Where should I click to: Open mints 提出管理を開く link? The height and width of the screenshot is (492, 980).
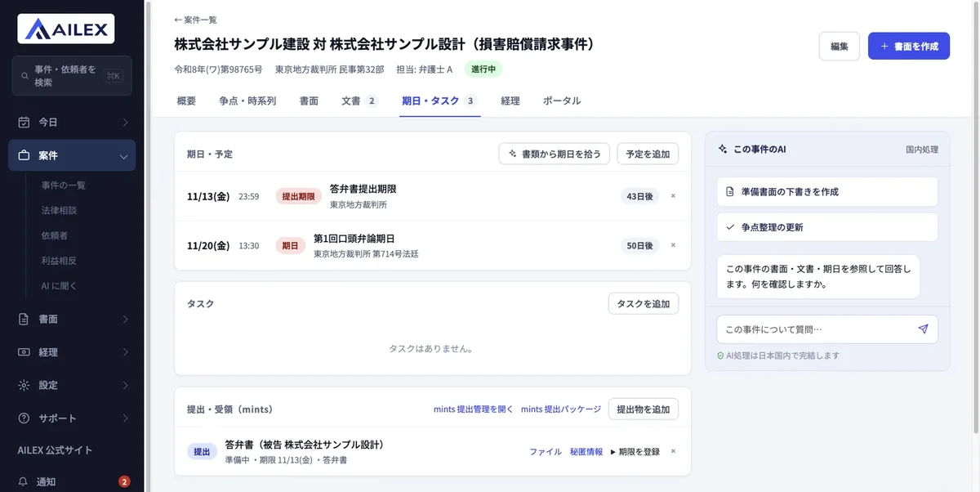pos(474,409)
